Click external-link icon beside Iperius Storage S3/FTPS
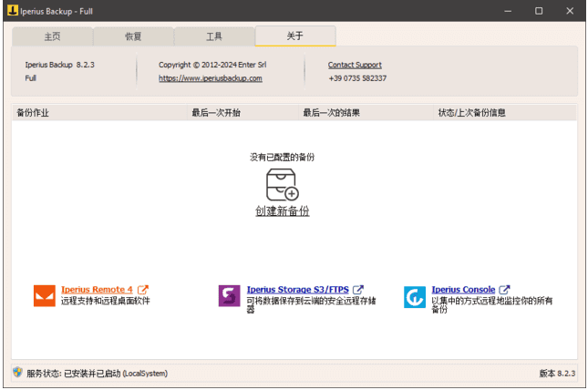Image resolution: width=588 pixels, height=390 pixels. pos(358,290)
